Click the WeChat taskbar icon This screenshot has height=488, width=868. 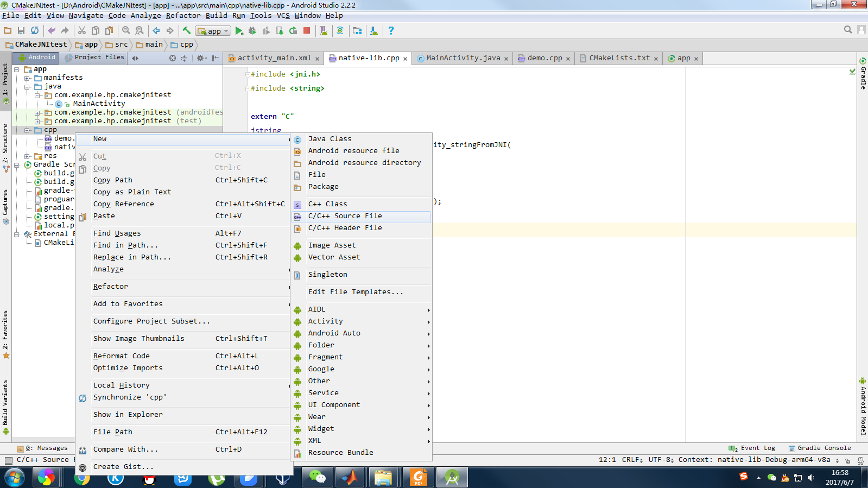(317, 478)
